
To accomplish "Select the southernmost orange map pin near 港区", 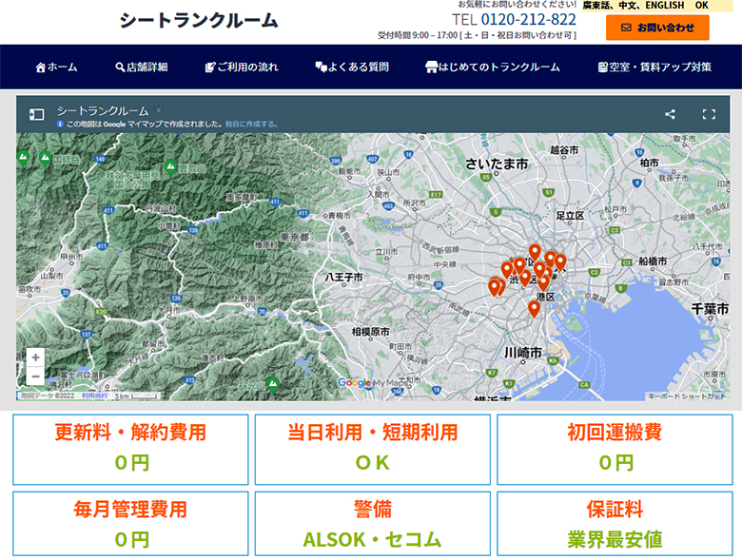I will coord(534,309).
